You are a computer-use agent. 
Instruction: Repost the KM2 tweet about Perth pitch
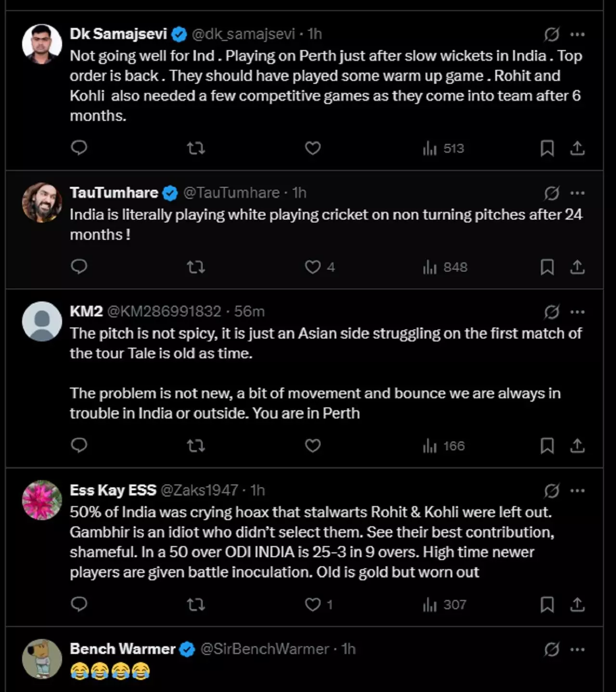196,446
